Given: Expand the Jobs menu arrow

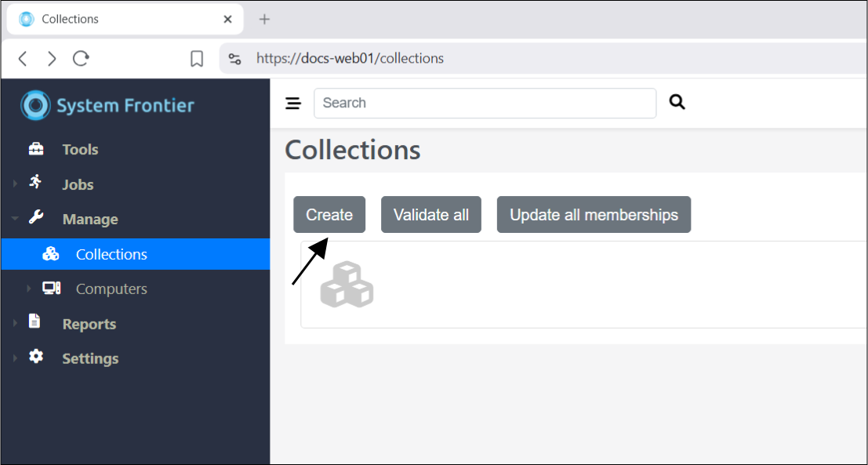Looking at the screenshot, I should pyautogui.click(x=15, y=184).
